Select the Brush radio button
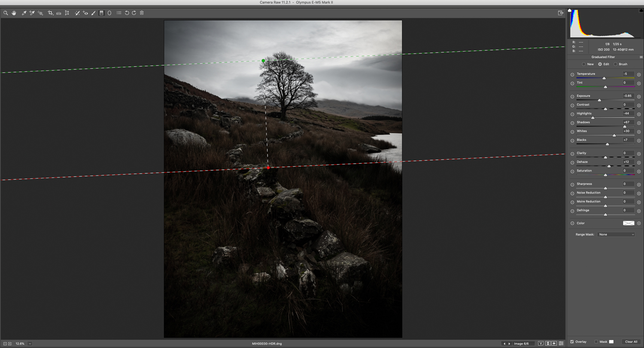 coord(615,64)
